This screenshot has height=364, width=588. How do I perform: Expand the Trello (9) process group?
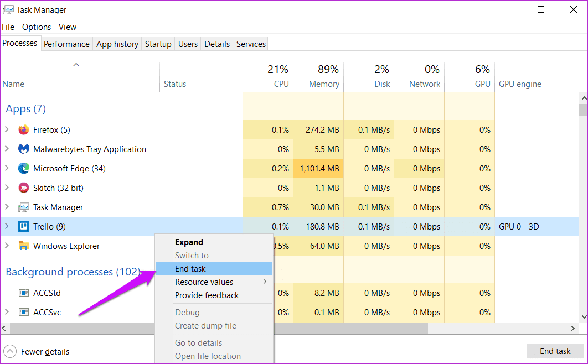coord(7,226)
